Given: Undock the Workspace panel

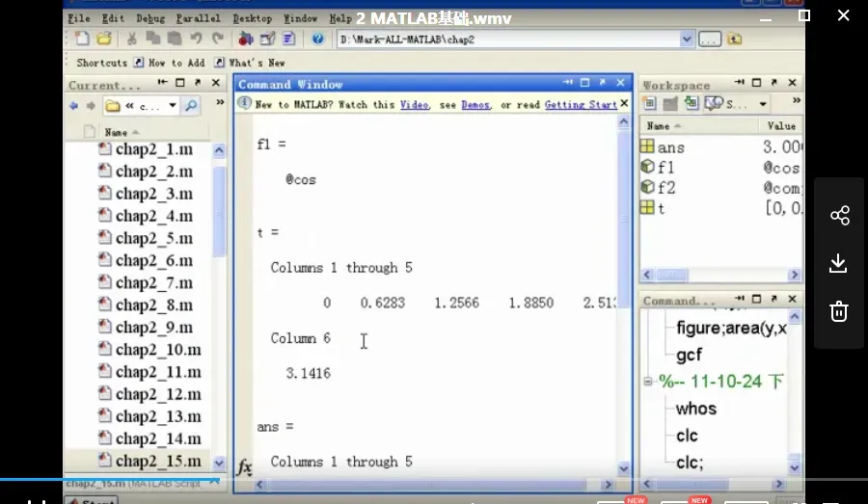Looking at the screenshot, I should (773, 83).
